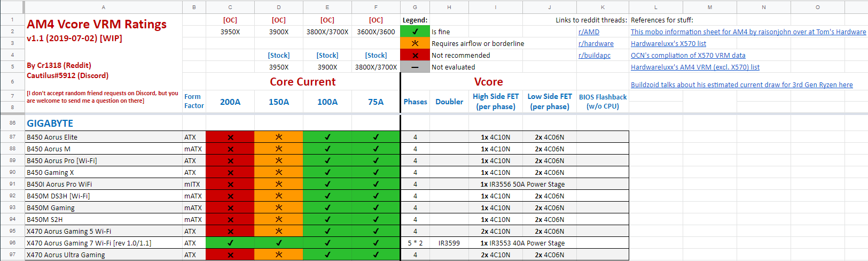The height and width of the screenshot is (261, 868).
Task: Select the green 'Is fine' legend swatch
Action: [x=415, y=32]
